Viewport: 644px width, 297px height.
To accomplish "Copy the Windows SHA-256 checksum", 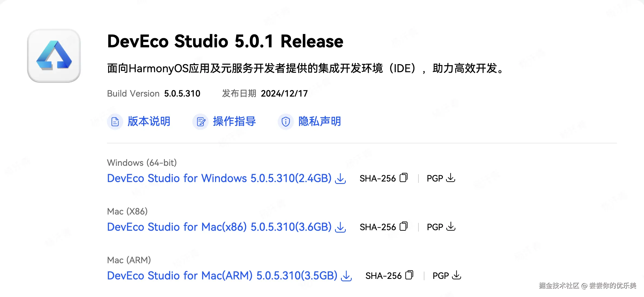I will point(403,178).
